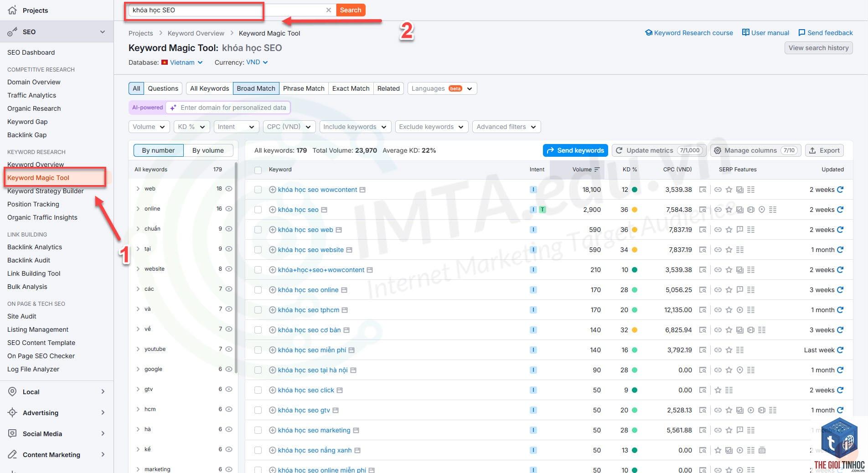This screenshot has height=473, width=868.
Task: Click View search history button
Action: [819, 48]
